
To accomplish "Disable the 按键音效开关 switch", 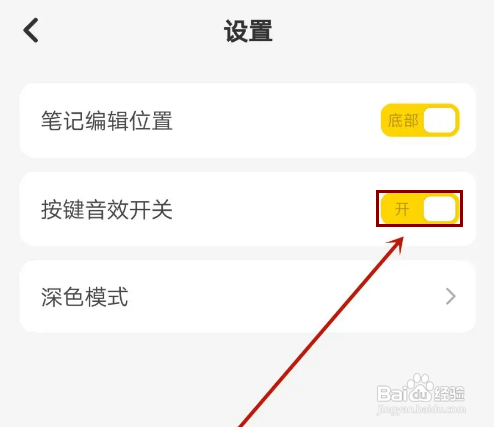I will [420, 209].
